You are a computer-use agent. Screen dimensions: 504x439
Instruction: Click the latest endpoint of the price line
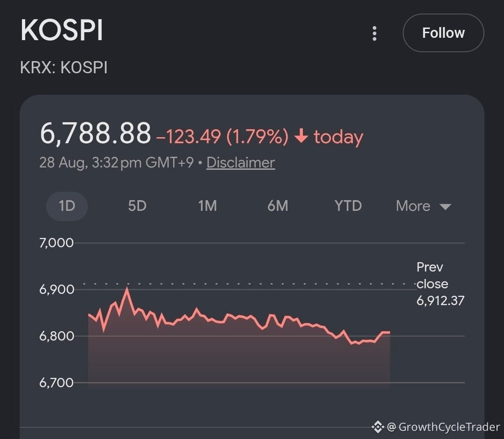390,332
